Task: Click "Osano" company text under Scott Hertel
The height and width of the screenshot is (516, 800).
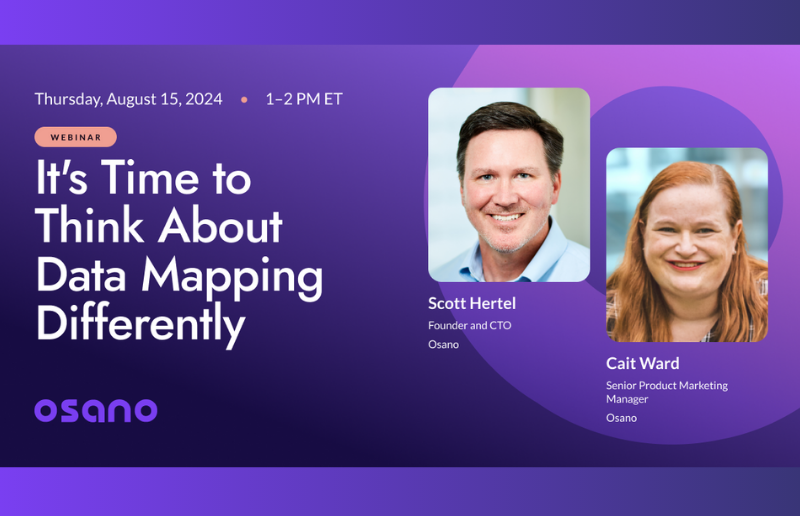Action: pos(443,345)
